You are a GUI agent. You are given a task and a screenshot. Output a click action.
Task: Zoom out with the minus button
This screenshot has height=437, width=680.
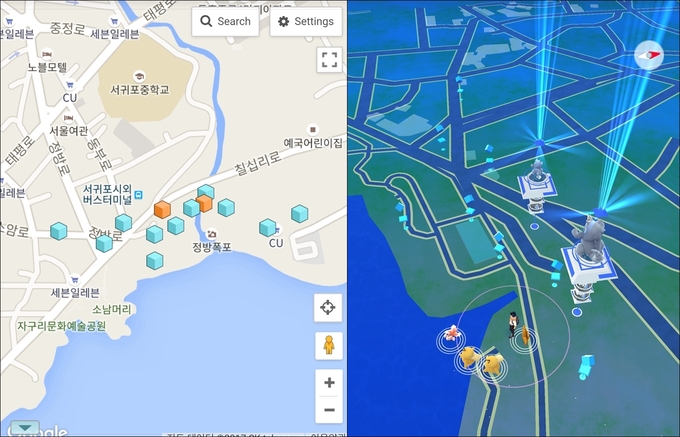(329, 410)
